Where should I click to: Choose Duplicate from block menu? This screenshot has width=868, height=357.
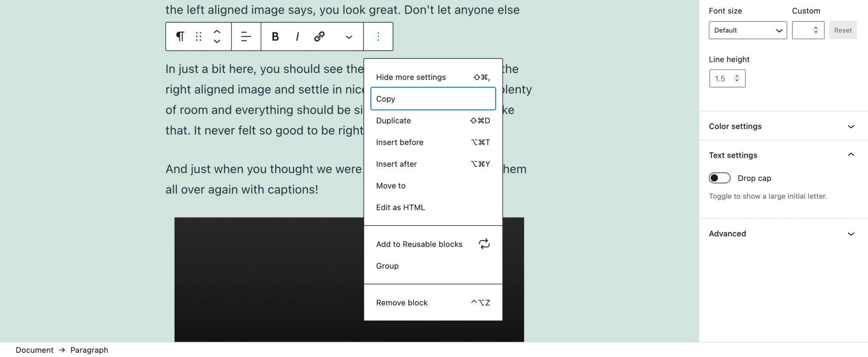coord(433,120)
